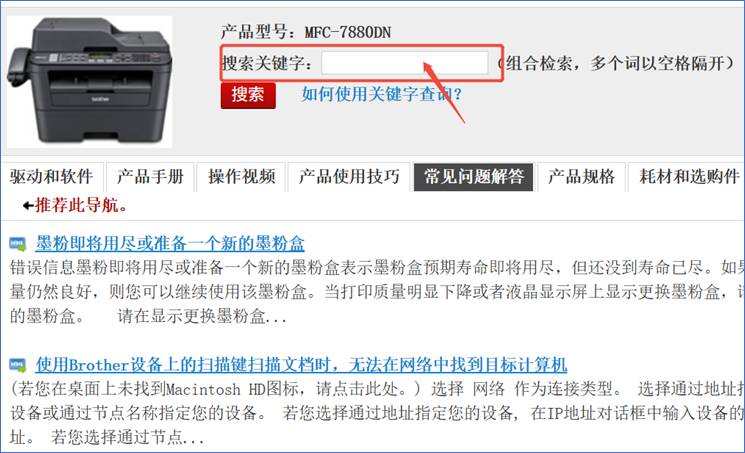Click the red 搜索 button
This screenshot has width=745, height=453.
[248, 95]
